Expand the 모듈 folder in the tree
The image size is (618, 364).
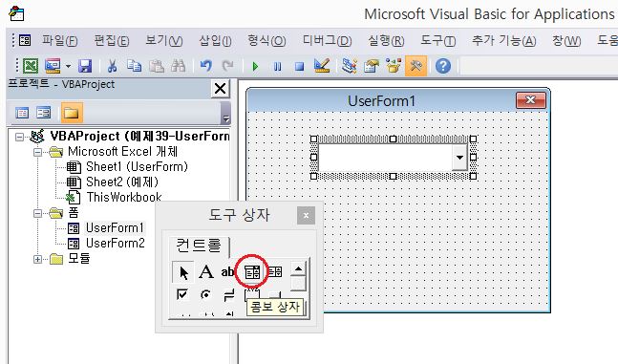[37, 259]
